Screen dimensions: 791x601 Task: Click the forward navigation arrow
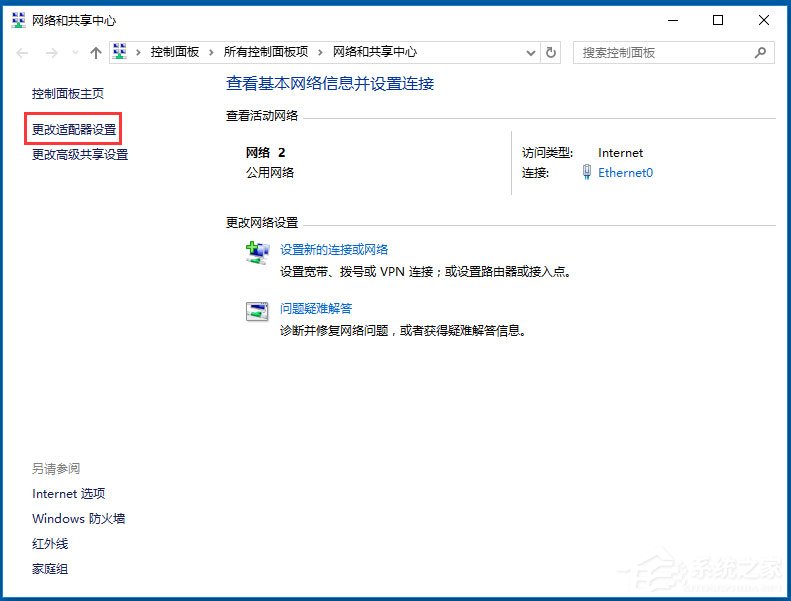click(x=49, y=53)
